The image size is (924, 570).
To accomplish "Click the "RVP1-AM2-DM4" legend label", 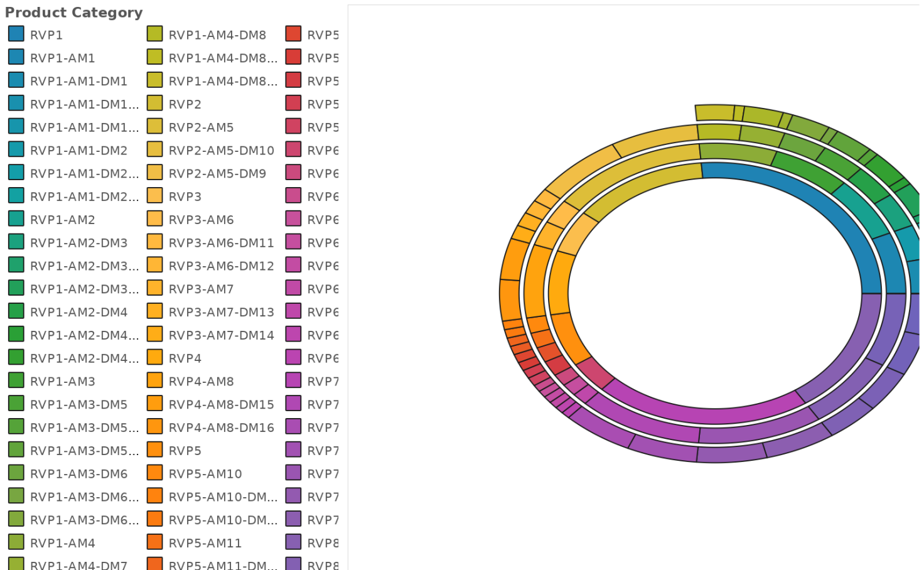I will (x=78, y=312).
